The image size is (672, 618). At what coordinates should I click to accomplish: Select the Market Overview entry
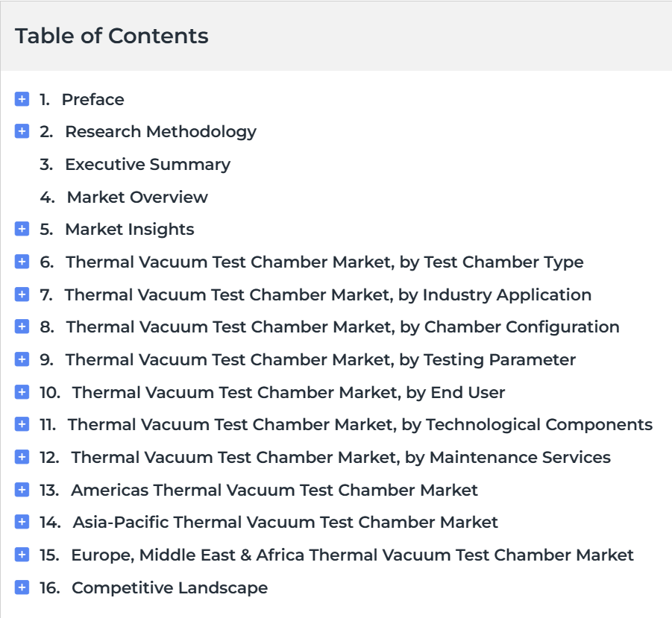click(x=137, y=197)
